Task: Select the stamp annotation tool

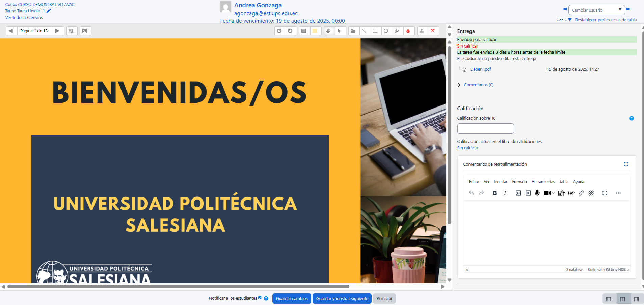Action: coord(422,31)
